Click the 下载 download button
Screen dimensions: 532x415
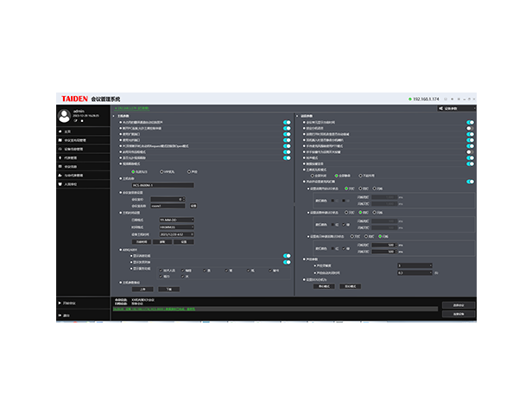(168, 289)
